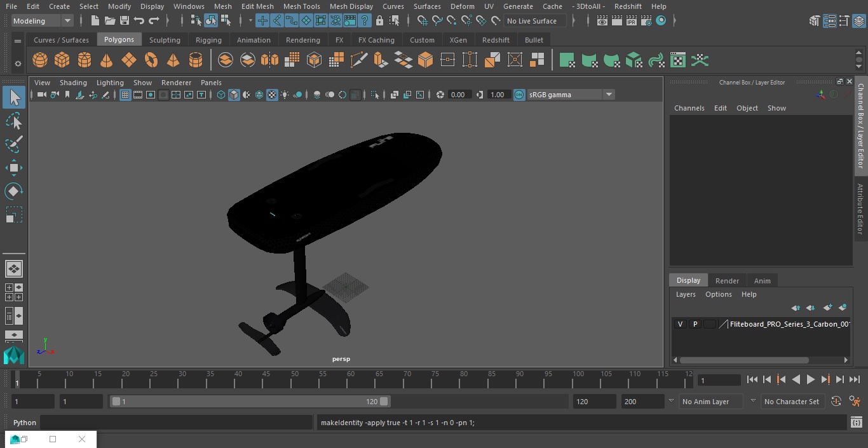This screenshot has width=868, height=448.
Task: Open the Channels menu in Channel Box
Action: (x=689, y=108)
